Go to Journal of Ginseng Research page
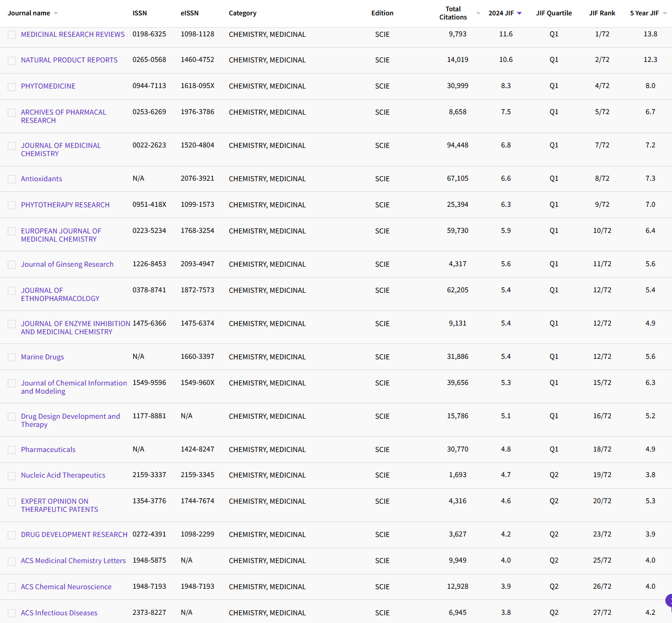This screenshot has width=672, height=623. coord(67,264)
